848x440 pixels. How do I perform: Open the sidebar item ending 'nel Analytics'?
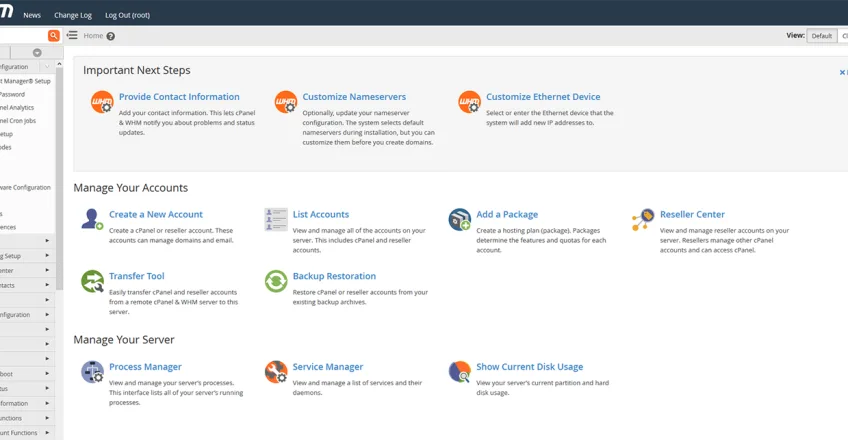click(x=17, y=108)
